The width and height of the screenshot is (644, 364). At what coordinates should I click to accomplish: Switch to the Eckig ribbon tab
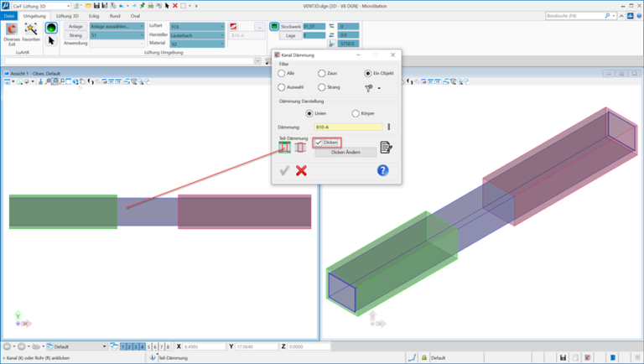[94, 16]
